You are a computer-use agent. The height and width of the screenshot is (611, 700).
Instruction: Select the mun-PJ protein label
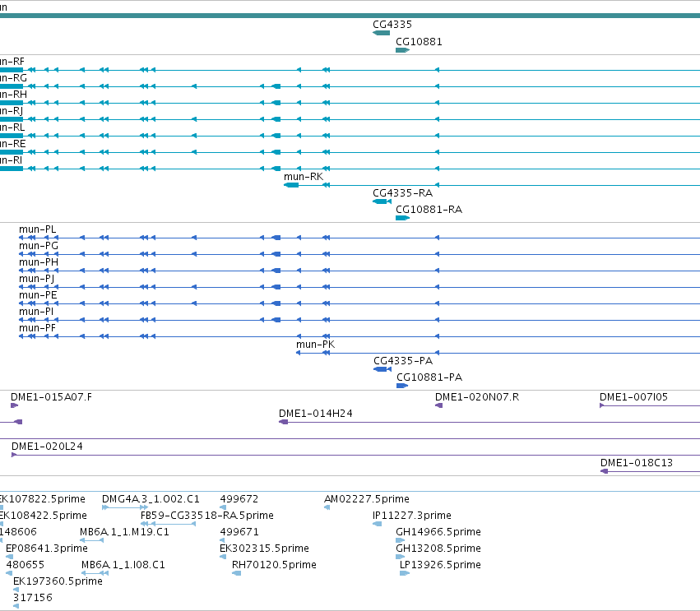tap(37, 279)
